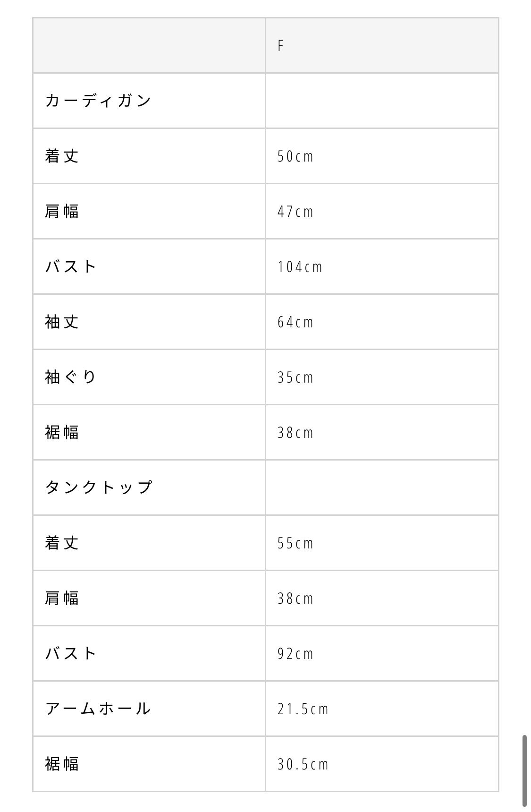Click the size column header "F"
The height and width of the screenshot is (812, 531).
click(281, 46)
